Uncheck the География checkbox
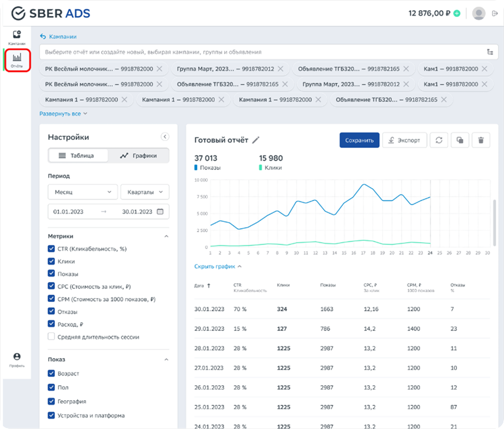 (51, 401)
